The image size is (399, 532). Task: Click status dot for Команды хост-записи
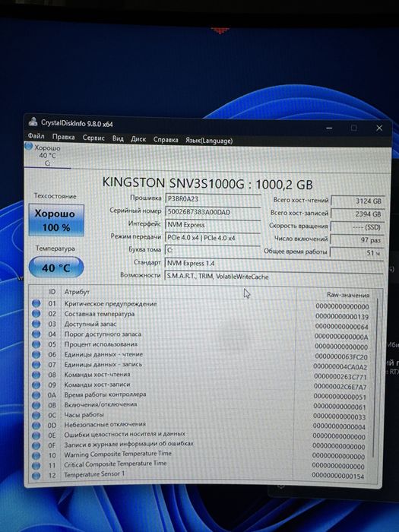(36, 385)
